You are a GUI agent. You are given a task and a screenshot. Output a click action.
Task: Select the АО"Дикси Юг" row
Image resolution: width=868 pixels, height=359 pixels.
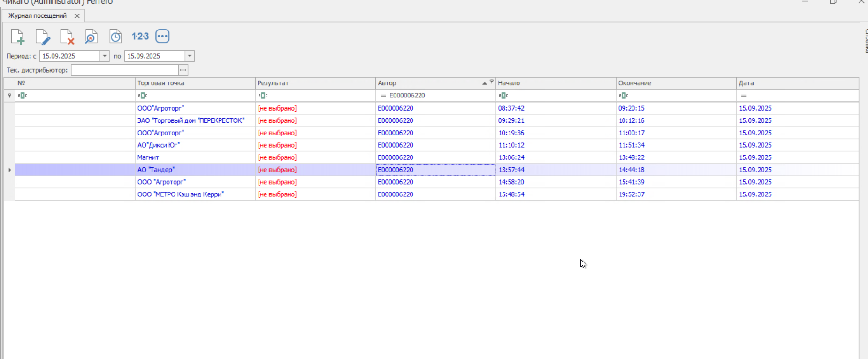437,145
